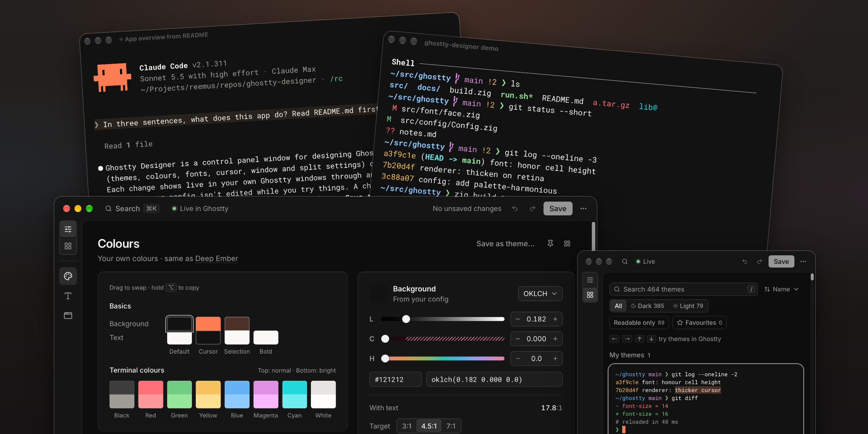Select the orange Cursor colour swatch
Image resolution: width=868 pixels, height=434 pixels.
(208, 324)
